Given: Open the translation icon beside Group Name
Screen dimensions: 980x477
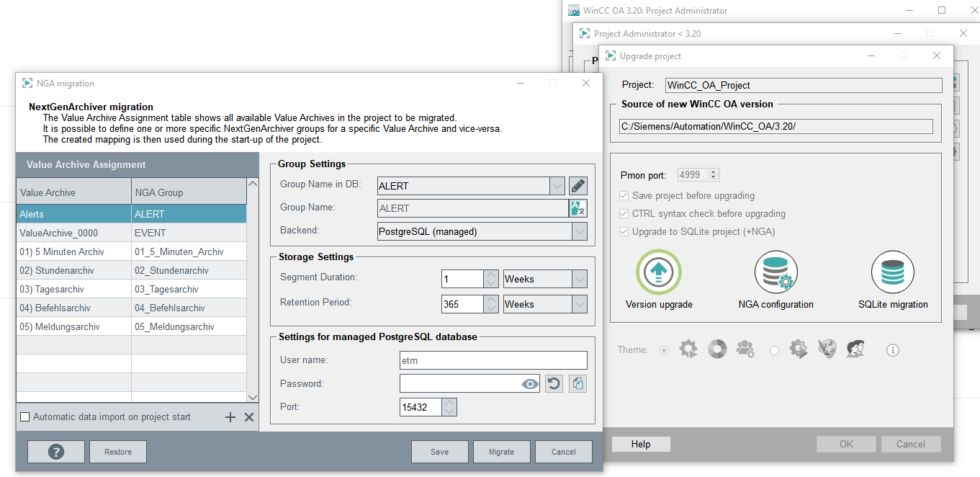Looking at the screenshot, I should (x=577, y=208).
